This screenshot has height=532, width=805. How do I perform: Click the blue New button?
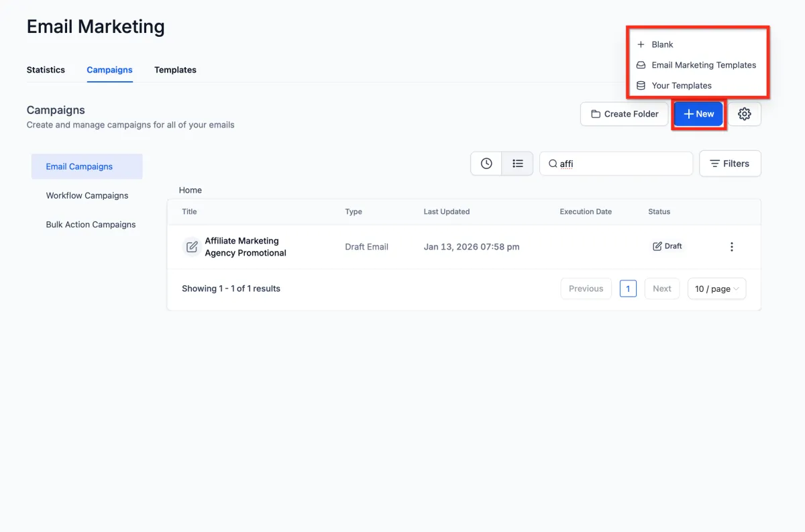698,114
